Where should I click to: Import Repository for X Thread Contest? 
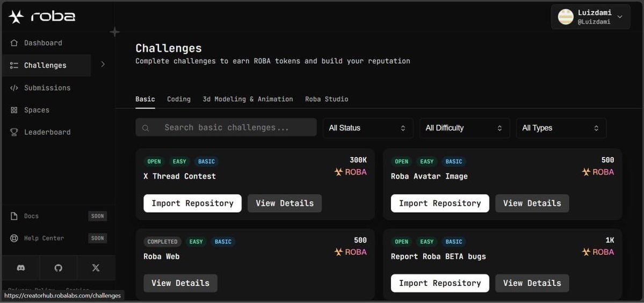(193, 203)
